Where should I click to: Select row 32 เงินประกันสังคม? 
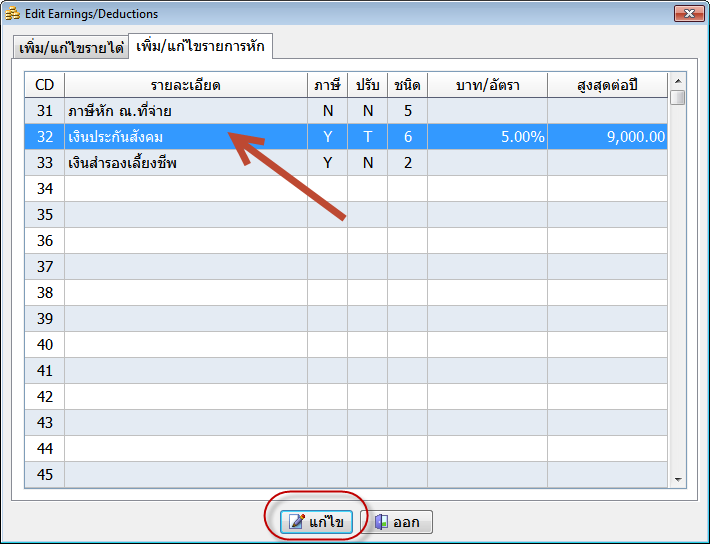[185, 137]
